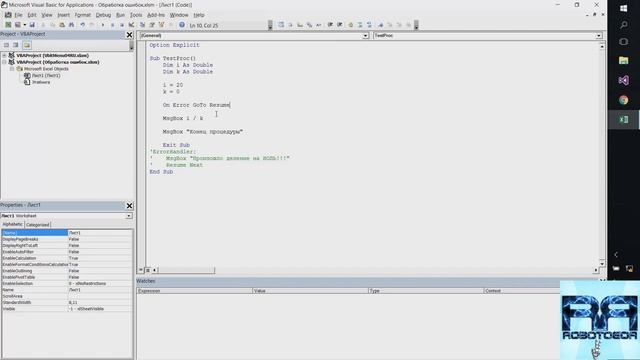Open Properties Window toolbar icon
This screenshot has height=360, width=640.
pyautogui.click(x=152, y=25)
